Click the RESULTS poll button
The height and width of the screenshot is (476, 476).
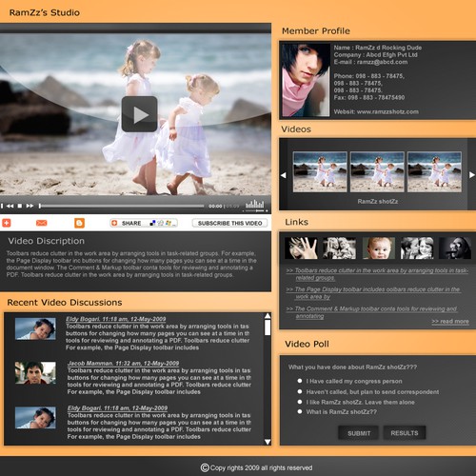click(x=405, y=433)
